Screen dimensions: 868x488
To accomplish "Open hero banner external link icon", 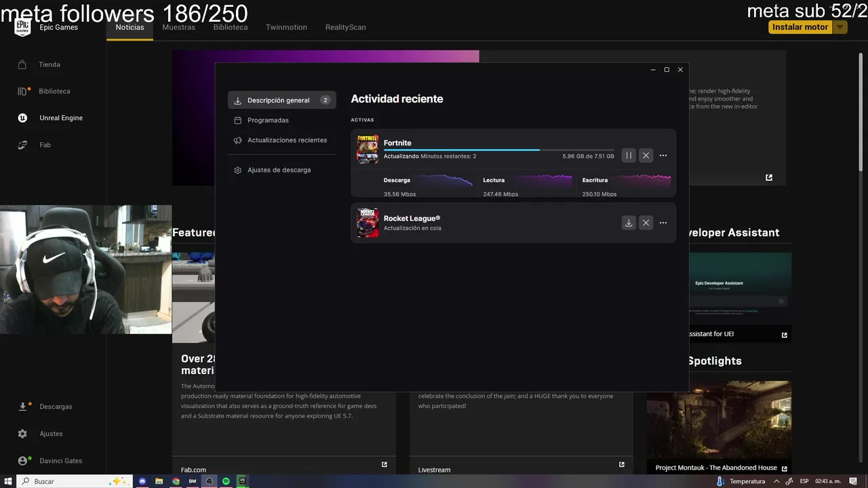I will 769,178.
